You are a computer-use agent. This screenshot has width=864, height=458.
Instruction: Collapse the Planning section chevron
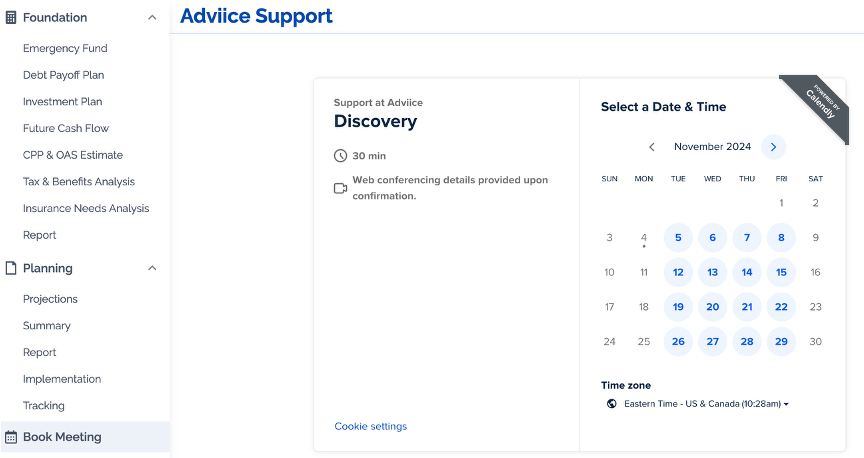click(x=152, y=268)
